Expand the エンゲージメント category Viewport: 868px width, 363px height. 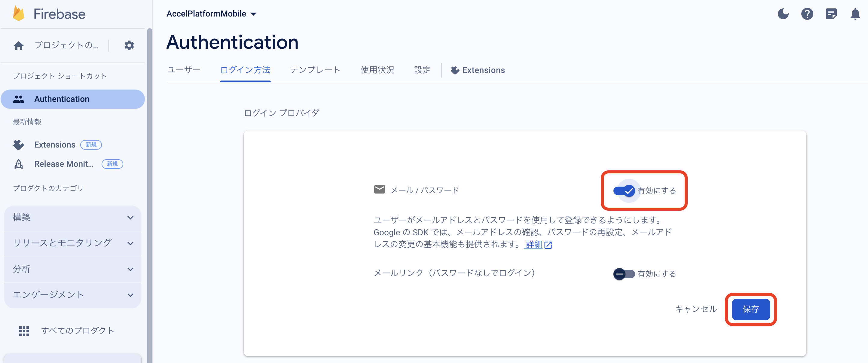click(72, 294)
